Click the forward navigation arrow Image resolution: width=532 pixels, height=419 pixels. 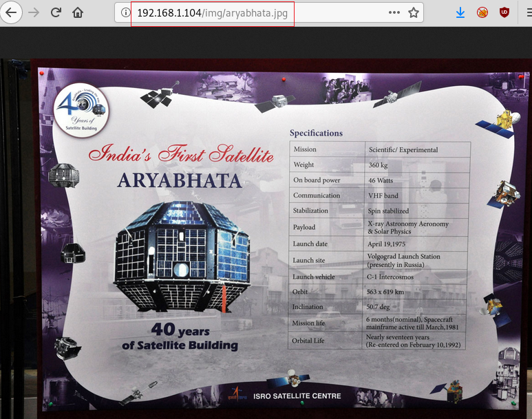click(34, 12)
